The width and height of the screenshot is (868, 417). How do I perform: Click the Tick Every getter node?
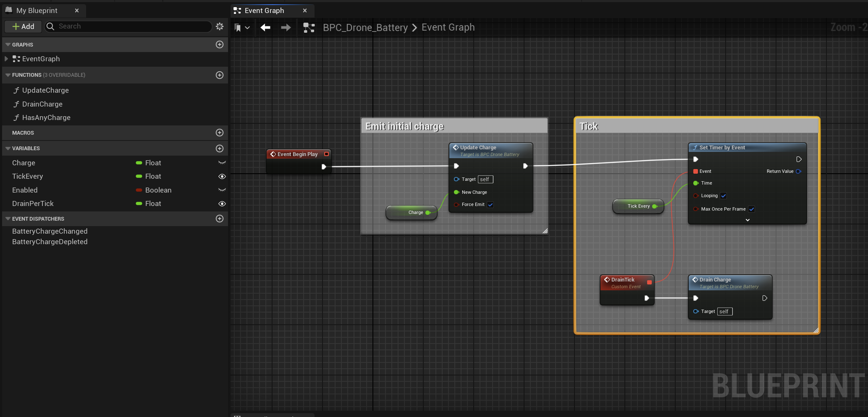click(638, 206)
